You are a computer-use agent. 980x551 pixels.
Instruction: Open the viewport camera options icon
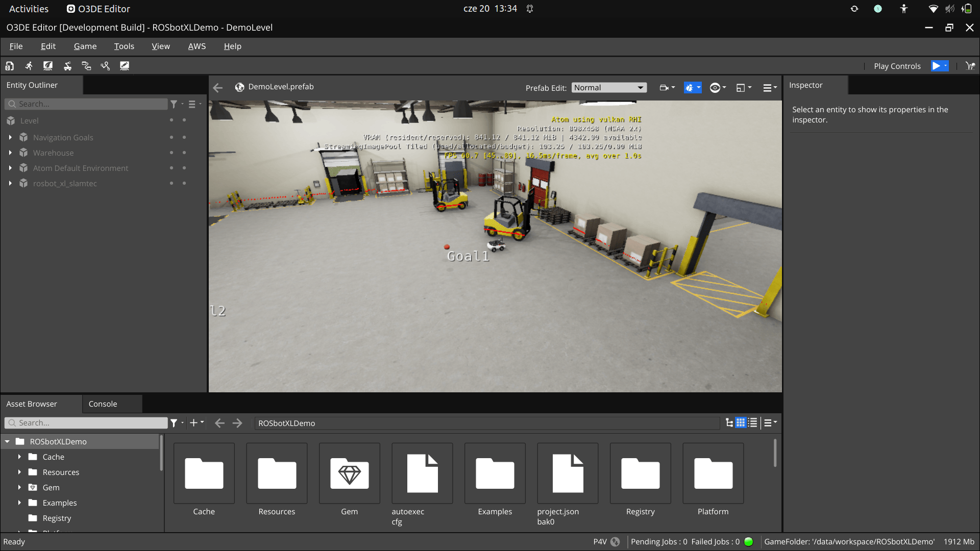(664, 88)
